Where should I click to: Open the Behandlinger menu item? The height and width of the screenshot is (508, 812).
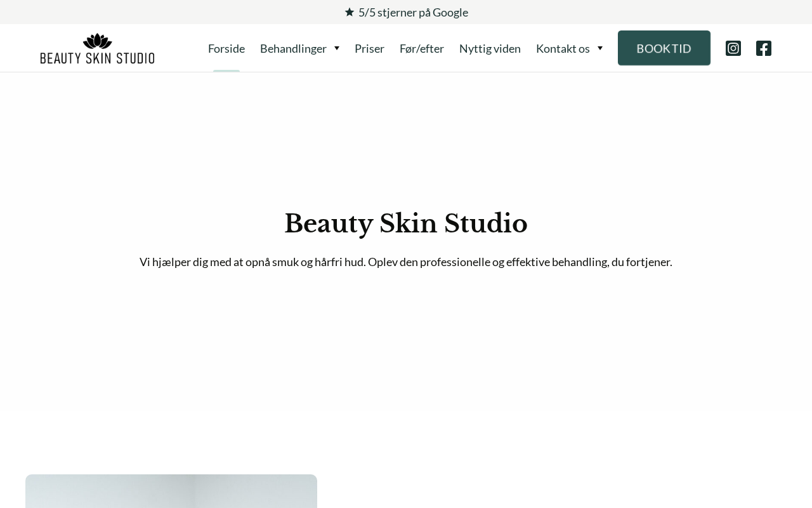pos(293,48)
